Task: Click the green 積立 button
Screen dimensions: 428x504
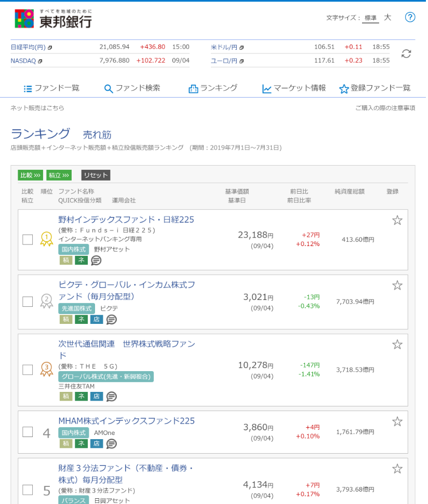Action: click(x=59, y=175)
